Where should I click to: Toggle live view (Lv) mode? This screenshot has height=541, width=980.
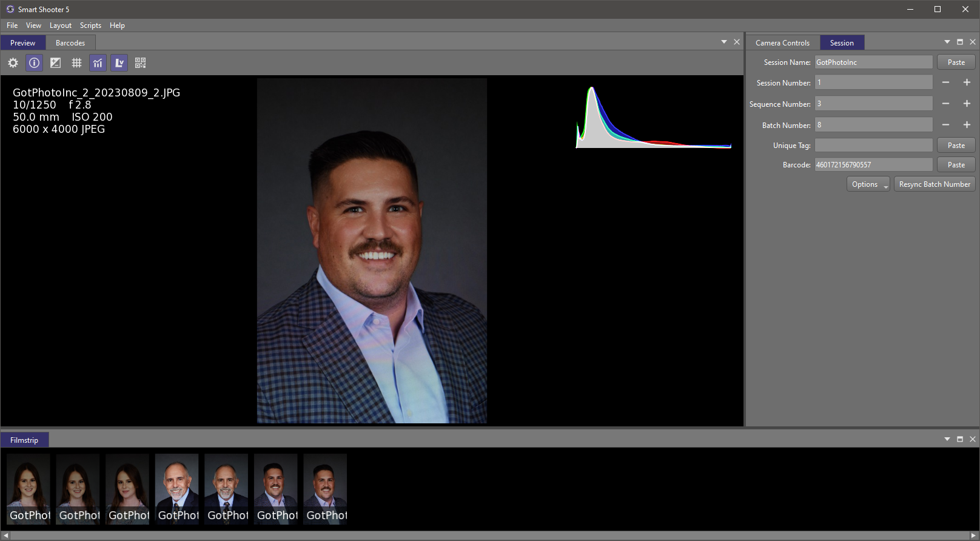119,62
